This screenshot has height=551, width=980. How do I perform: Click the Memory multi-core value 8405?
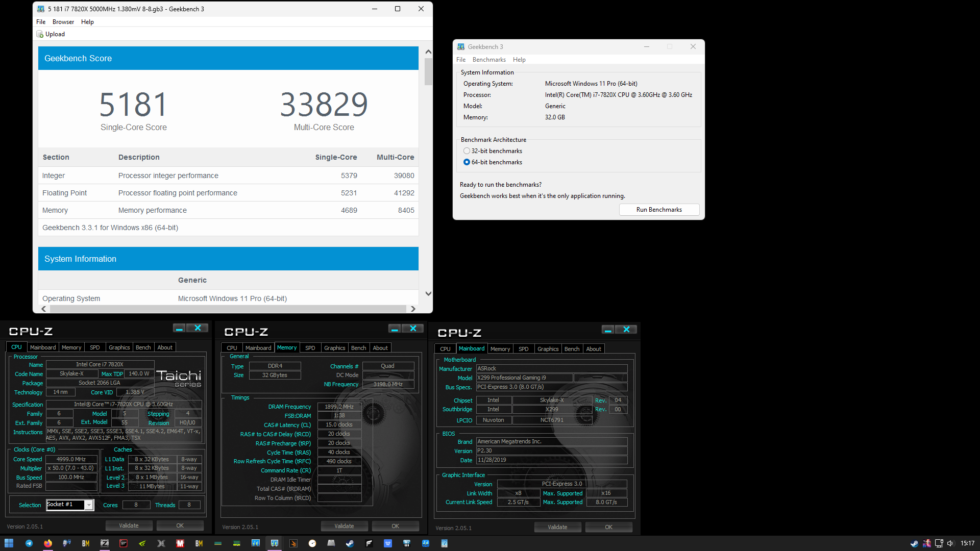[406, 210]
